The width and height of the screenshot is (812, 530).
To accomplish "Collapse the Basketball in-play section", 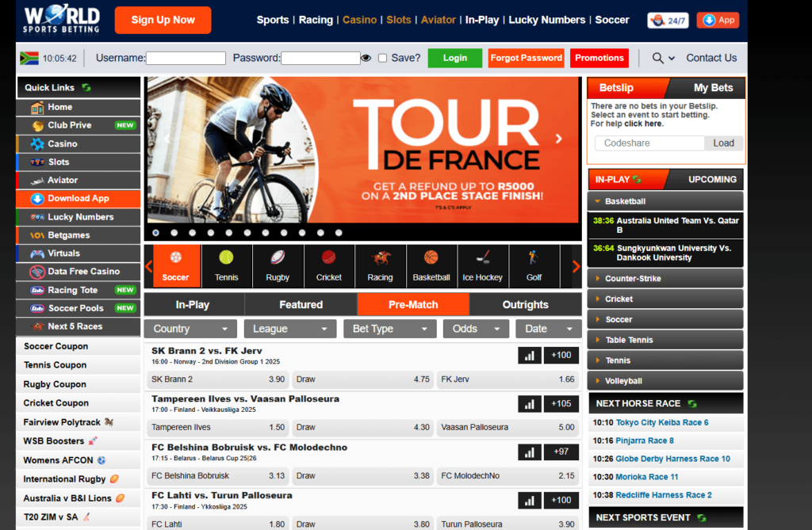I will pos(665,201).
